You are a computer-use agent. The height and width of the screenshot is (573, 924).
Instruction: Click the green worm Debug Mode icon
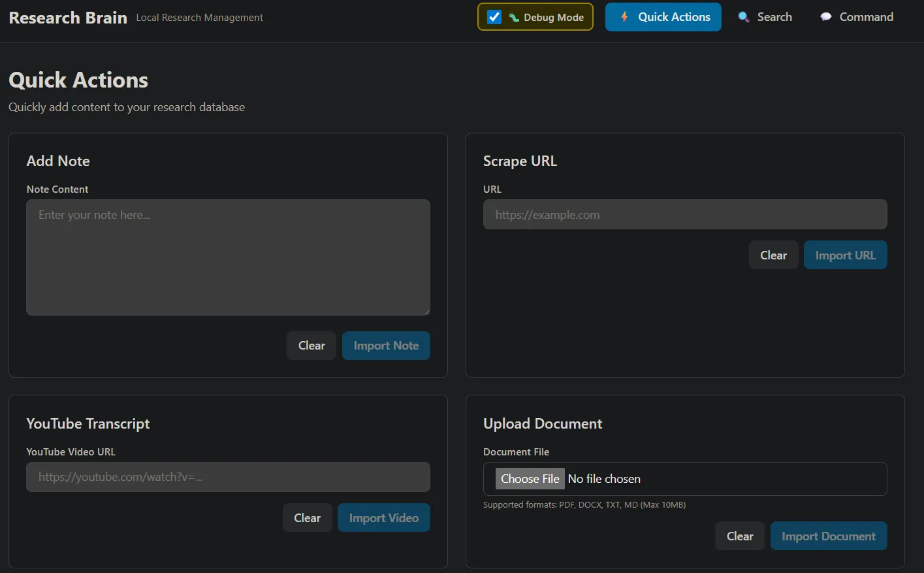point(514,18)
